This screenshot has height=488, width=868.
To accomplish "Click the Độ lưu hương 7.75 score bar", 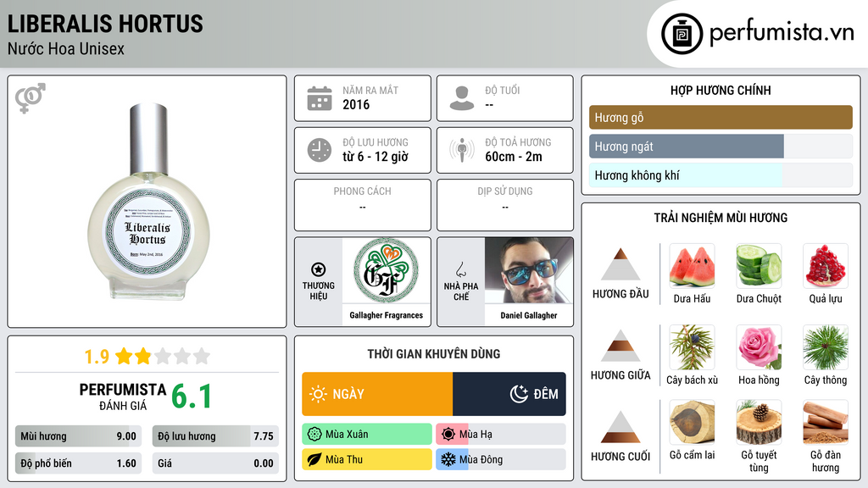I will [x=215, y=436].
